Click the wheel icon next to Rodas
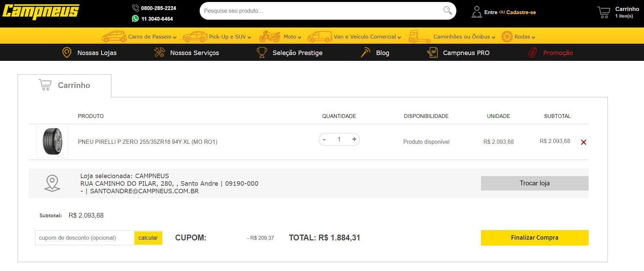Image resolution: width=644 pixels, height=271 pixels. point(507,36)
